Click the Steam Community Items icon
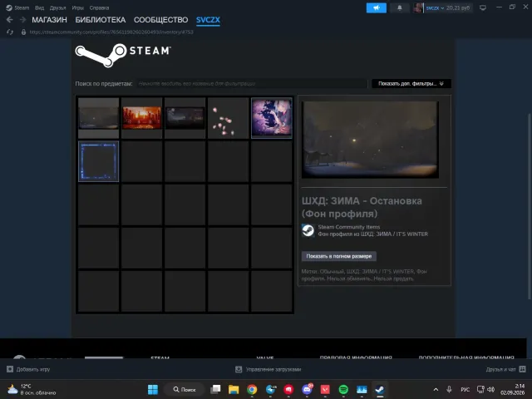Viewport: 532px width, 399px height. click(308, 230)
